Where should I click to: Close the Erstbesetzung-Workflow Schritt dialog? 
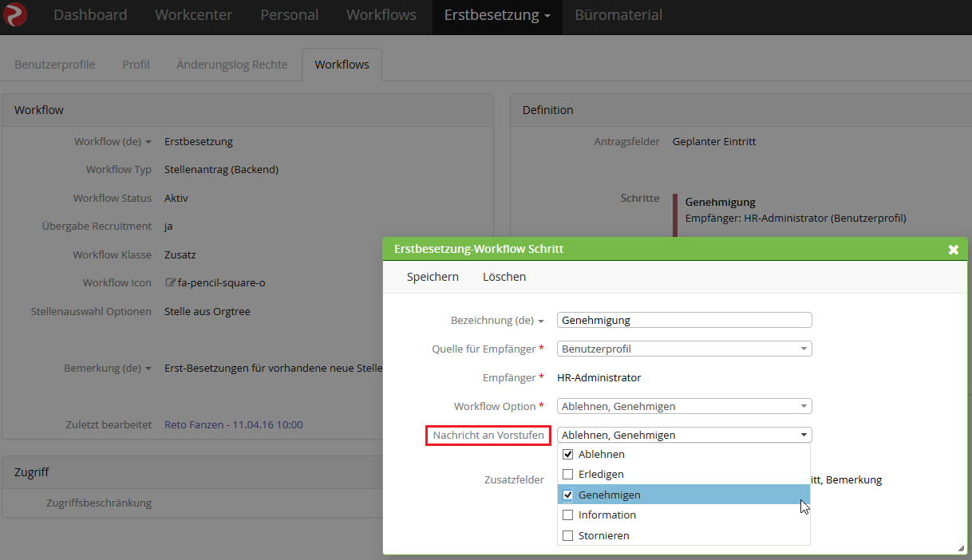tap(953, 250)
